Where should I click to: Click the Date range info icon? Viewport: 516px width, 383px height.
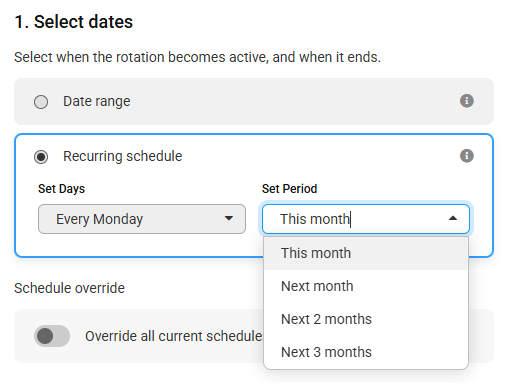point(467,101)
